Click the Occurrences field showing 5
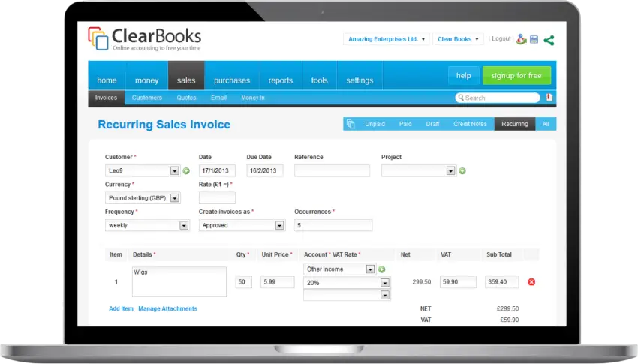Viewport: 638px width, 364px height. click(x=333, y=225)
